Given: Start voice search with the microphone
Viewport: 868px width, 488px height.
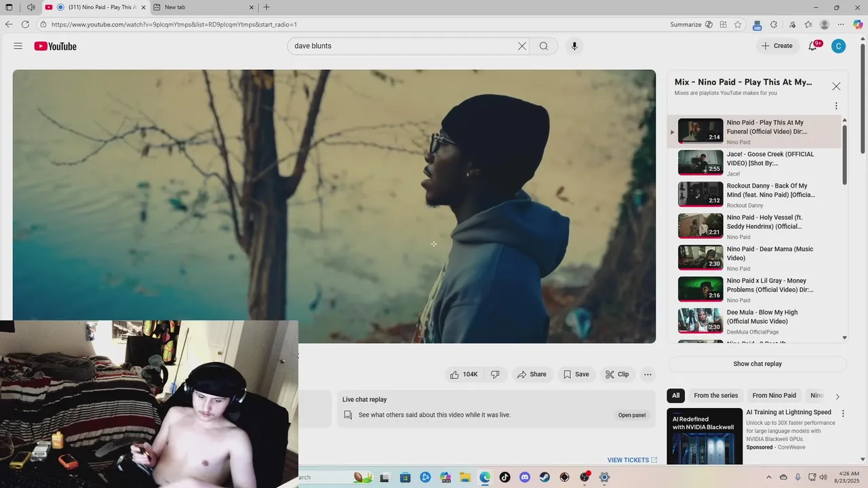Looking at the screenshot, I should click(x=574, y=46).
